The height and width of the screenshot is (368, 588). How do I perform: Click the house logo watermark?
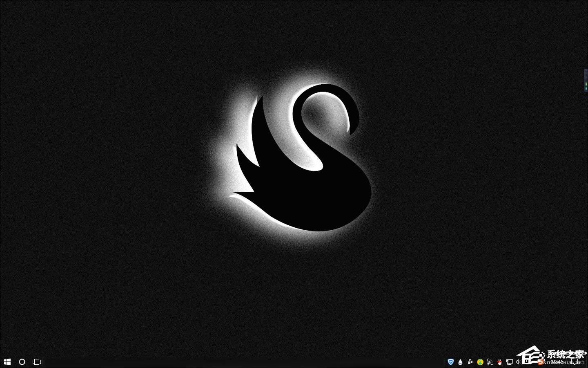click(530, 356)
